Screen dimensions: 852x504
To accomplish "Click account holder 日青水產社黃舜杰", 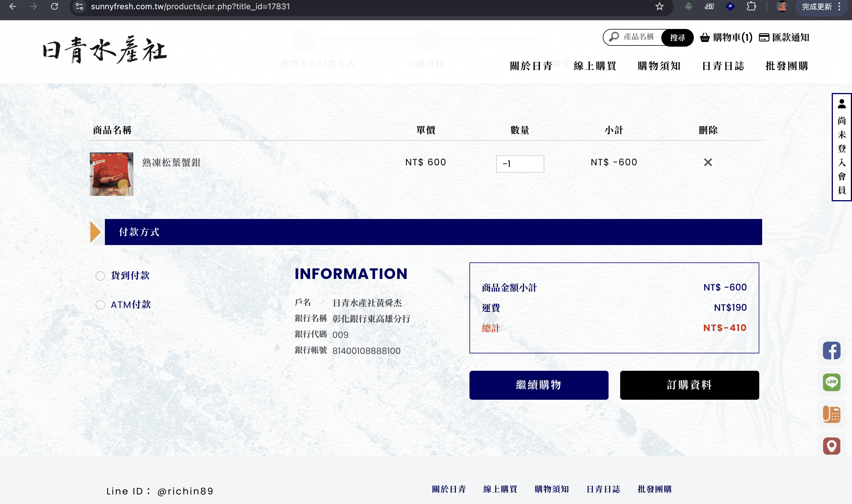I will tap(367, 303).
